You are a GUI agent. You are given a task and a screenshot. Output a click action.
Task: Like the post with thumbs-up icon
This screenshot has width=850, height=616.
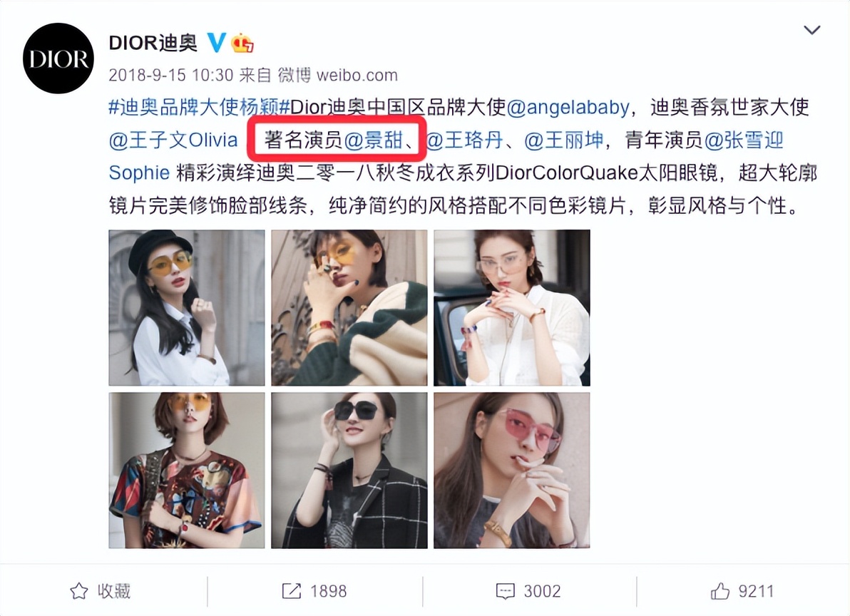720,590
